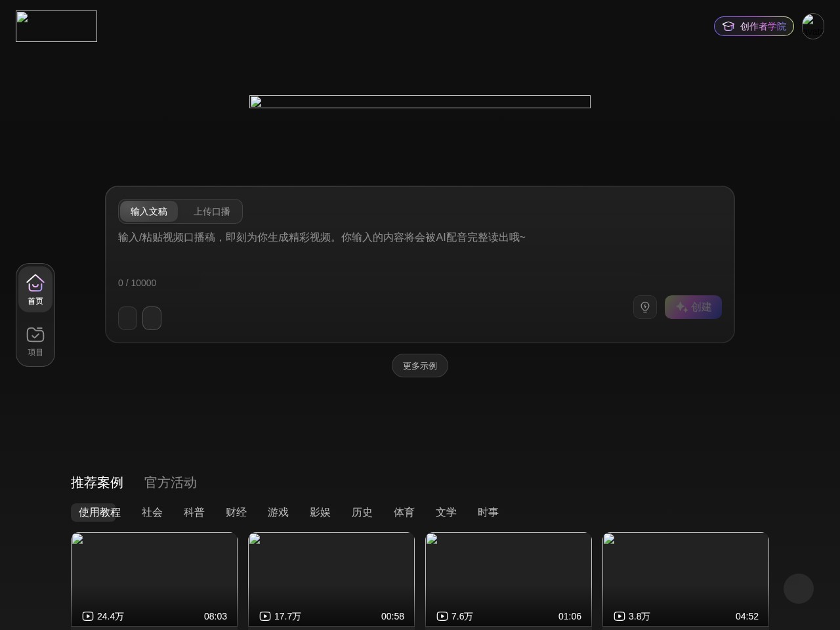Click the play icon beside 24.4万

point(88,616)
